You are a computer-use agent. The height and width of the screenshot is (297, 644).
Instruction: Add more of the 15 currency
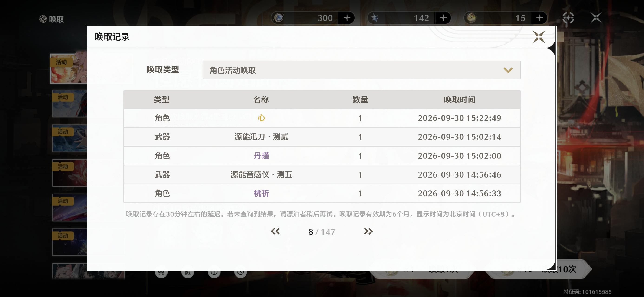539,18
